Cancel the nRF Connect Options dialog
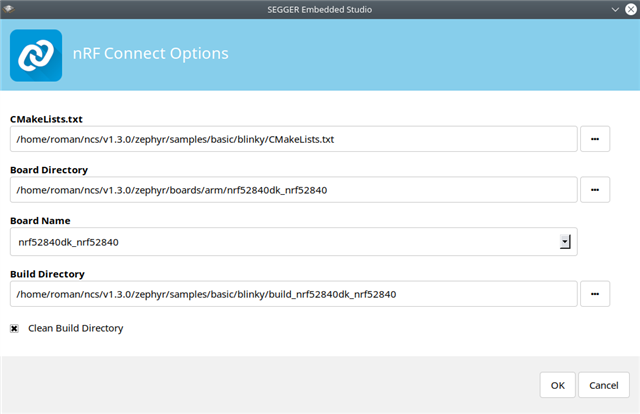This screenshot has width=640, height=414. 604,385
